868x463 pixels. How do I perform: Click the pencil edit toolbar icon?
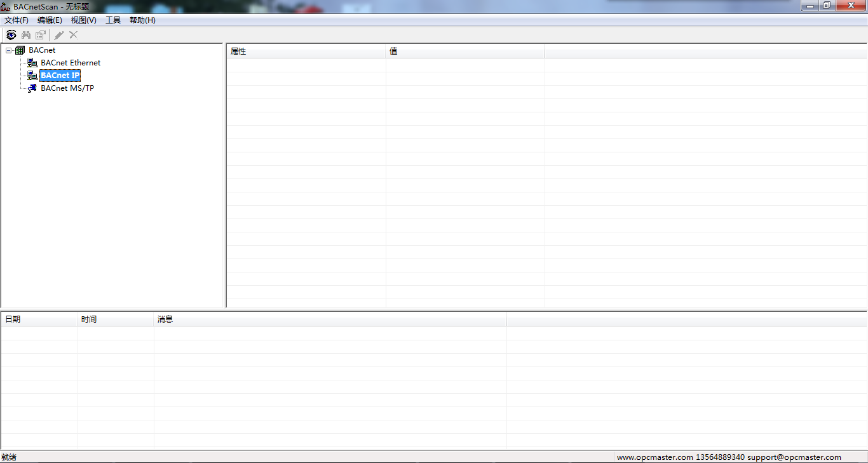pyautogui.click(x=59, y=35)
